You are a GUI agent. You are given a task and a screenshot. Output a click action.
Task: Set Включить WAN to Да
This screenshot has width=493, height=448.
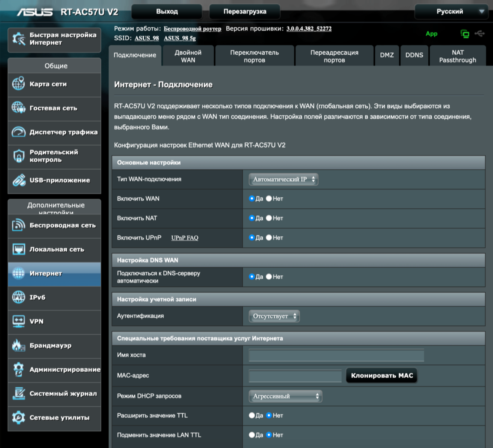[252, 199]
